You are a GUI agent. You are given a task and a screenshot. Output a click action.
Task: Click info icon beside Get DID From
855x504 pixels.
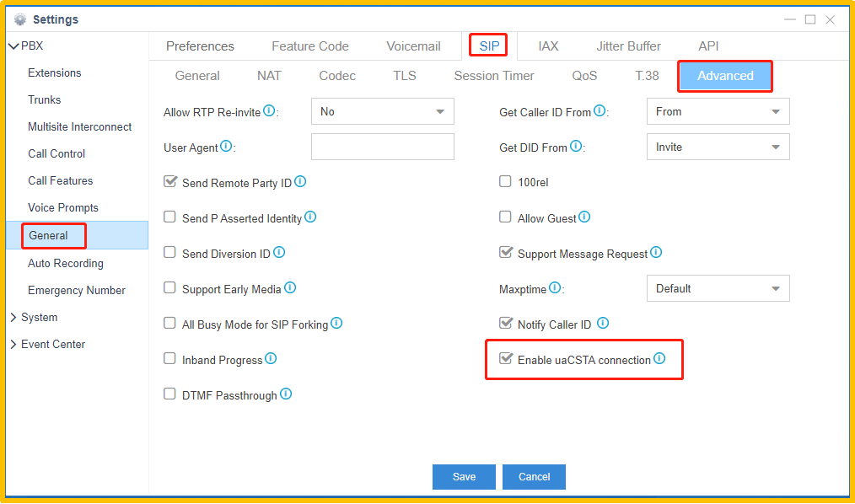(576, 146)
